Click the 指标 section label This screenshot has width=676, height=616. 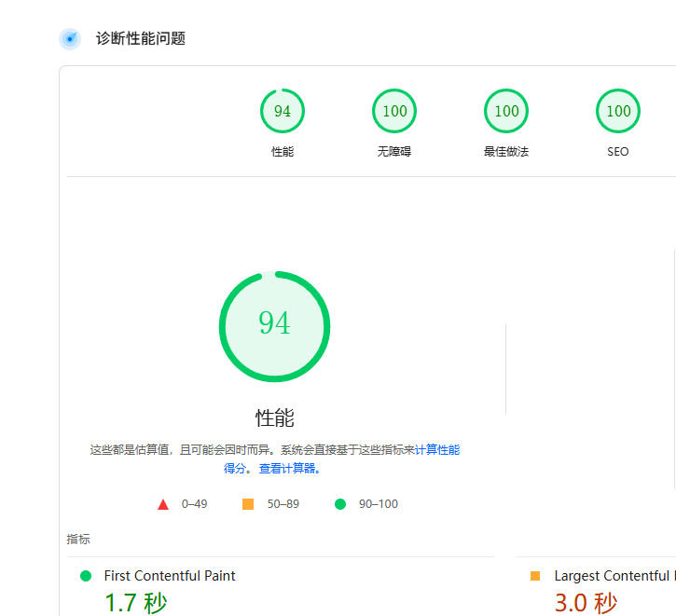78,539
